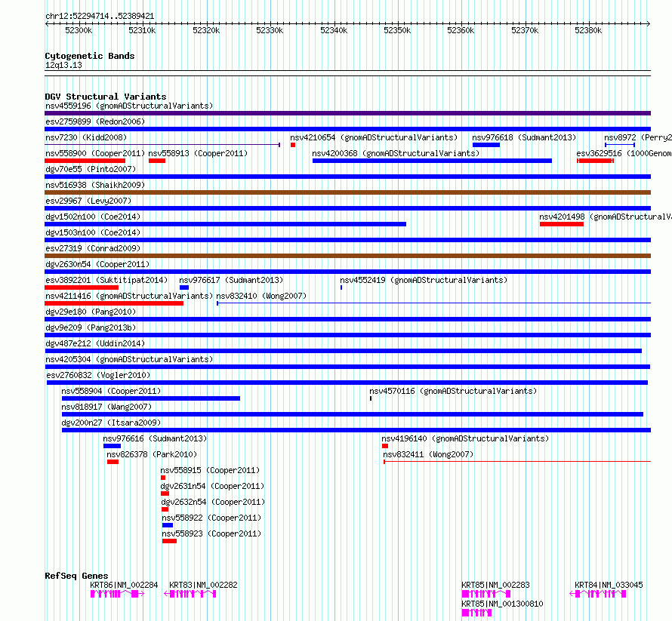Click the chr12:52294714..52389421 coordinate text
672x621 pixels.
pos(100,17)
